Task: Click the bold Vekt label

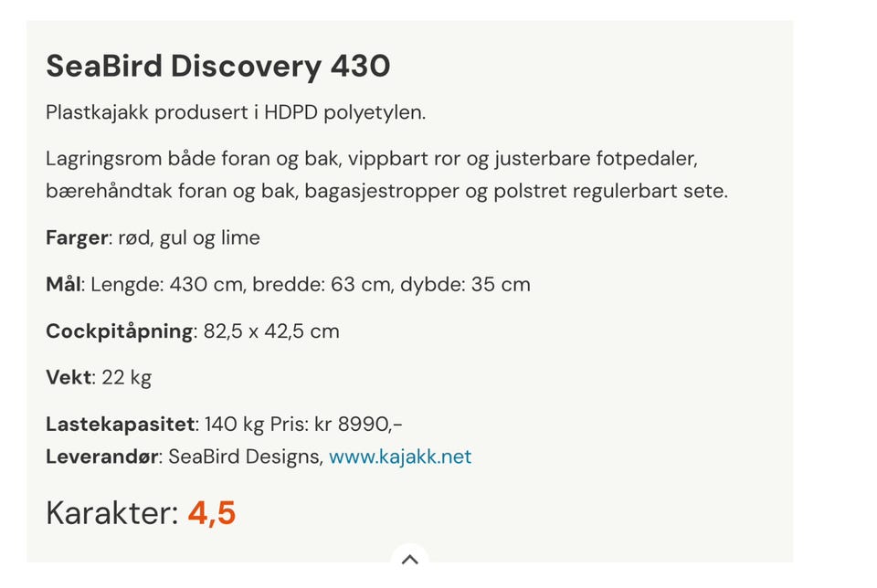Action: coord(69,377)
